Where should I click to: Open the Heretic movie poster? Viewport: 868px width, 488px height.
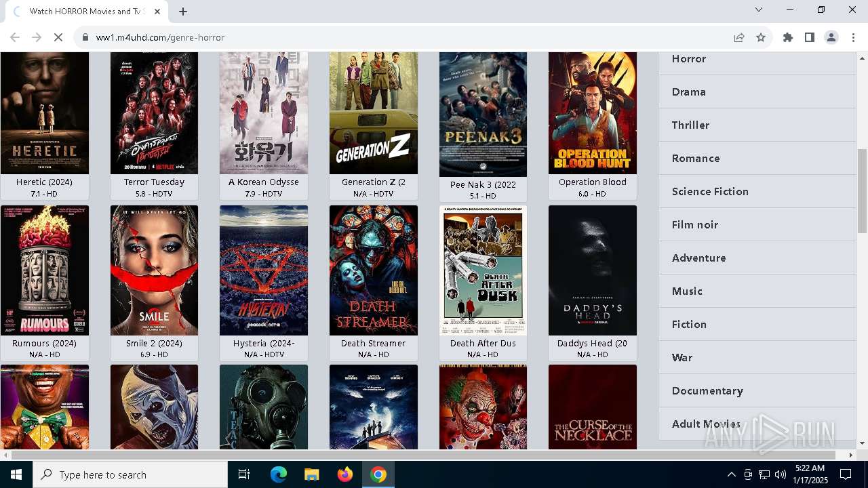[45, 113]
